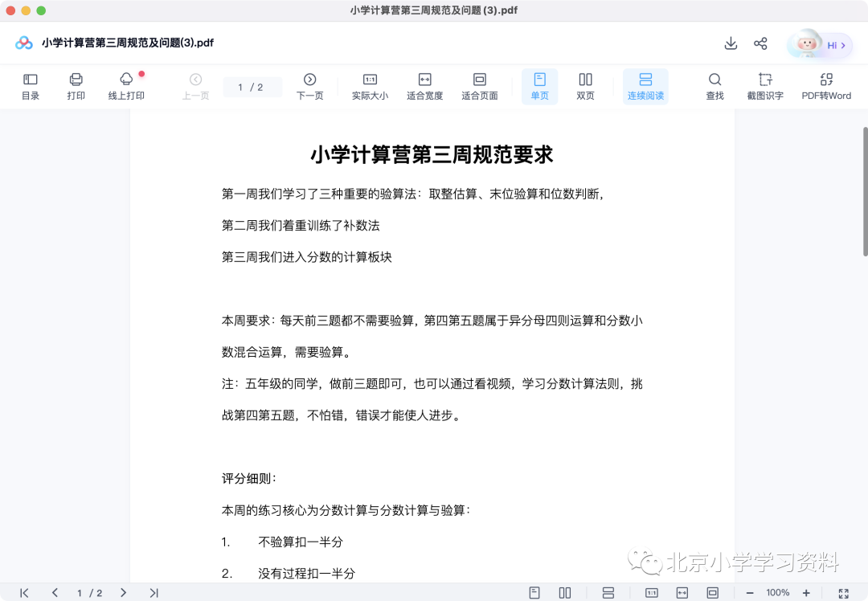Go to 上一页 previous page

point(195,87)
